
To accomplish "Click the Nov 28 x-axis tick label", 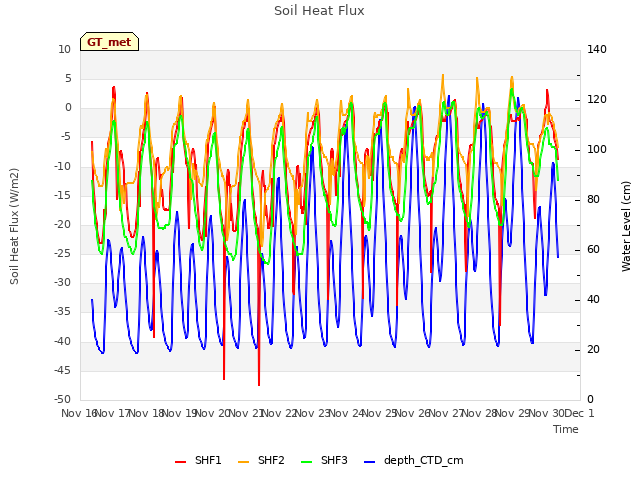I will (x=479, y=413).
